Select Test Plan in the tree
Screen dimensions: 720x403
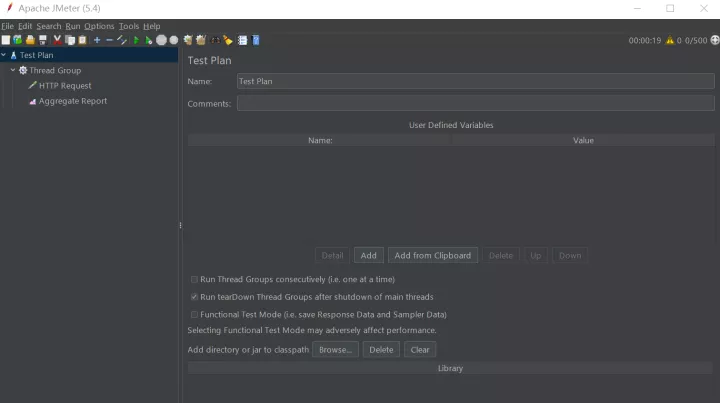point(36,55)
